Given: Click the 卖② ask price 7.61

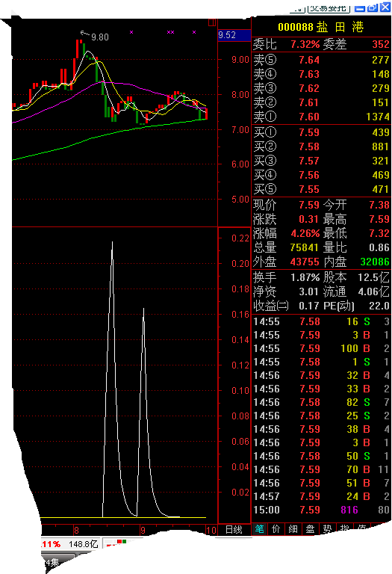Looking at the screenshot, I should point(309,103).
